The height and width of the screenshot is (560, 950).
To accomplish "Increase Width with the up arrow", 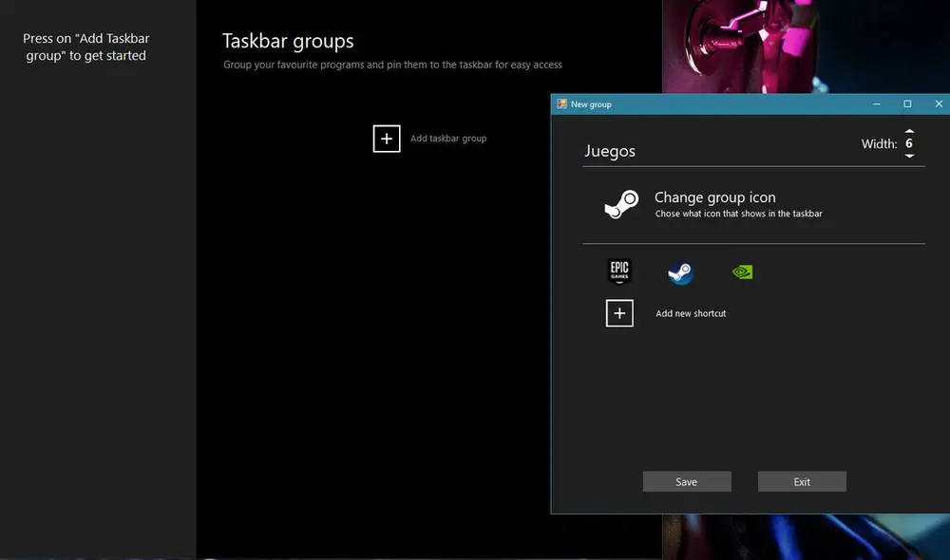I will pyautogui.click(x=909, y=131).
